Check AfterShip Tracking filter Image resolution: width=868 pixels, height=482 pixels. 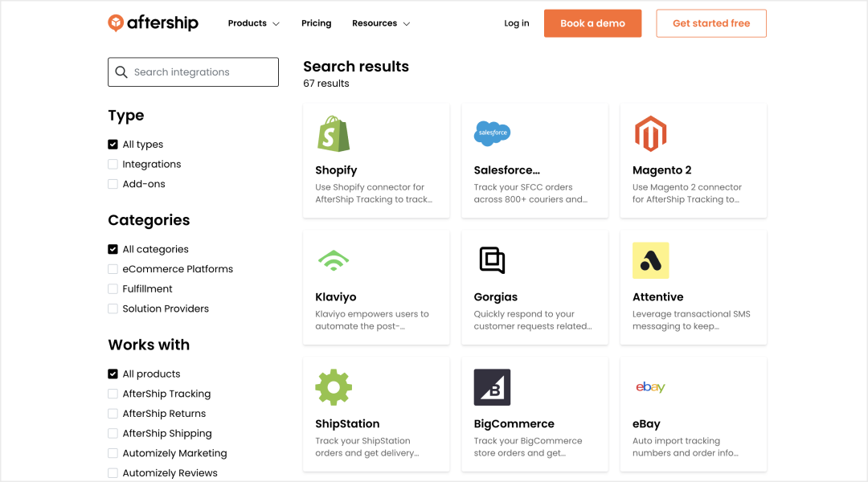113,394
